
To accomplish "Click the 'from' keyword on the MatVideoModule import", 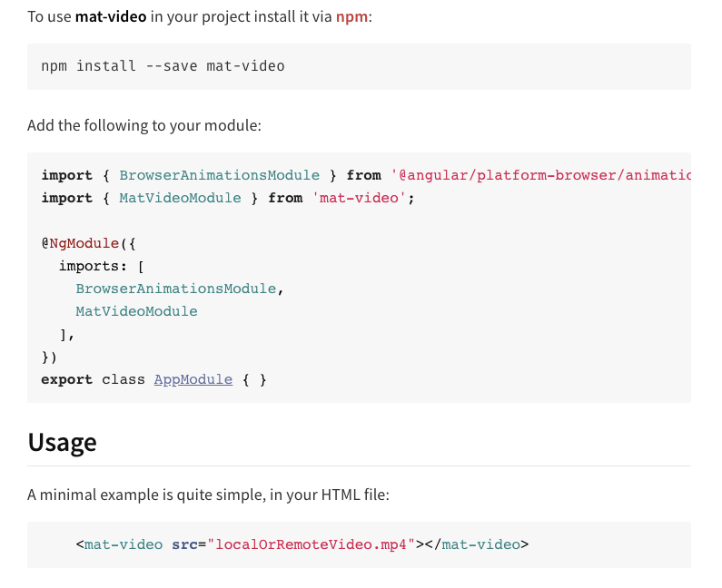I will [285, 198].
